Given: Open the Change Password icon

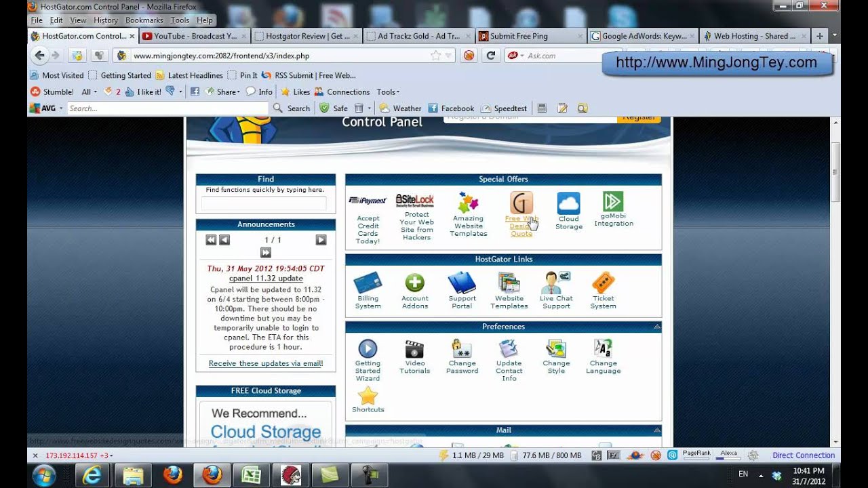Looking at the screenshot, I should pos(462,348).
